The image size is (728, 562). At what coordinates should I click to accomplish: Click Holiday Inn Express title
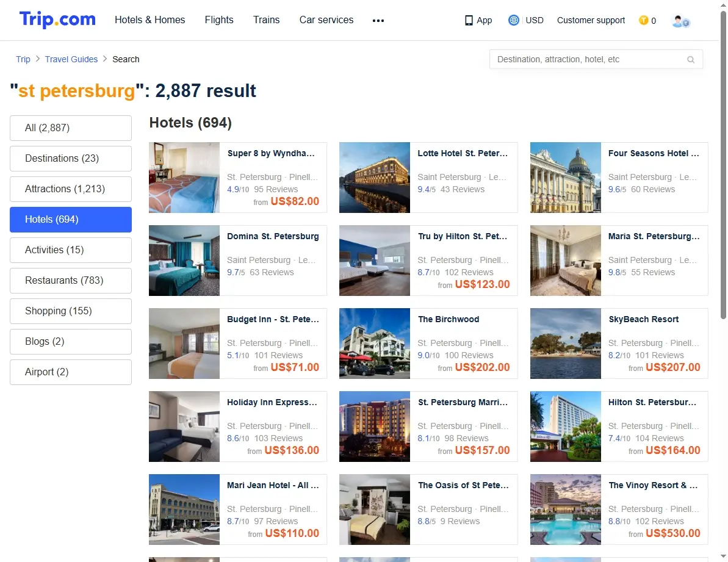coord(272,403)
